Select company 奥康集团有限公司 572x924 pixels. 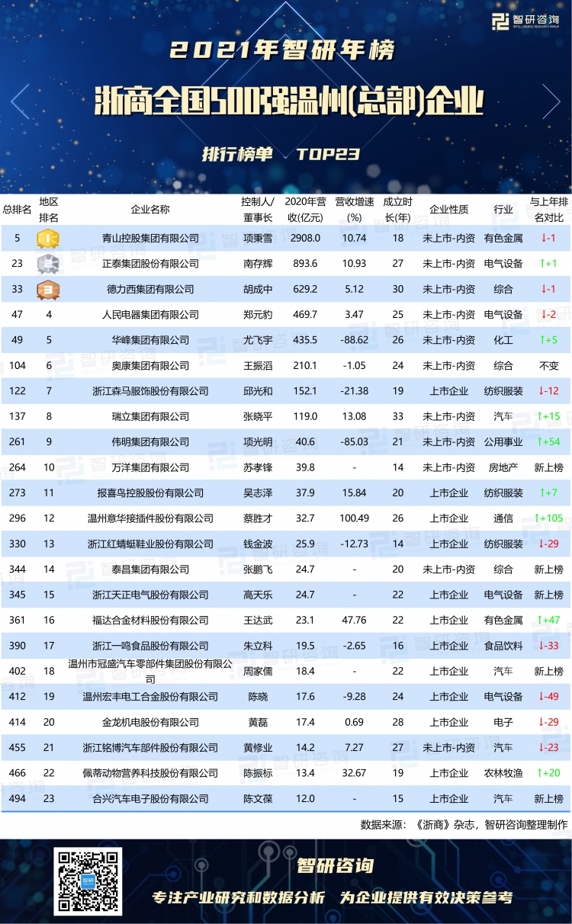pyautogui.click(x=150, y=366)
